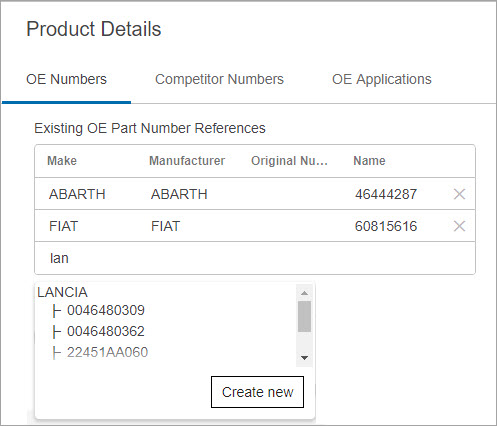Screen dimensions: 497x426
Task: Click the dropdown list scrollbar thumb
Action: (x=304, y=316)
